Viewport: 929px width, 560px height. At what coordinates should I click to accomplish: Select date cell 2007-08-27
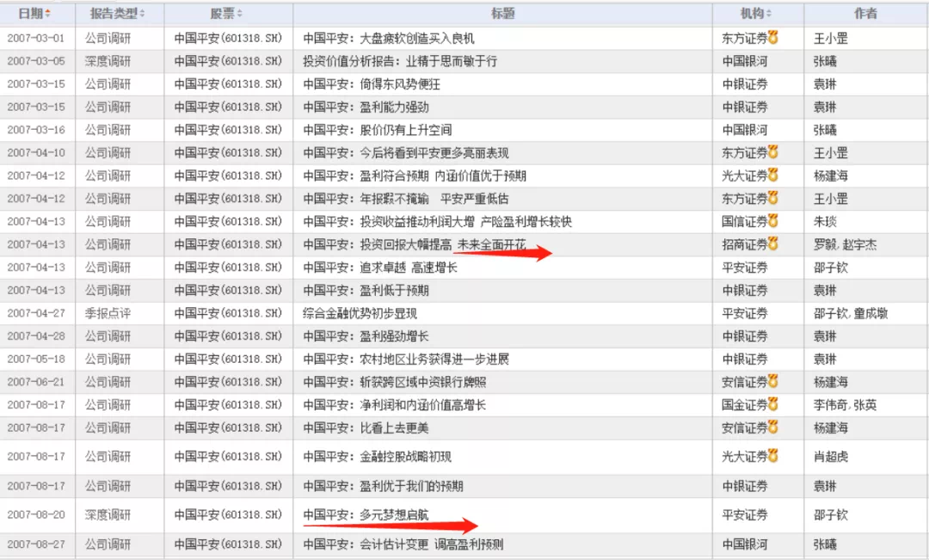coord(35,544)
